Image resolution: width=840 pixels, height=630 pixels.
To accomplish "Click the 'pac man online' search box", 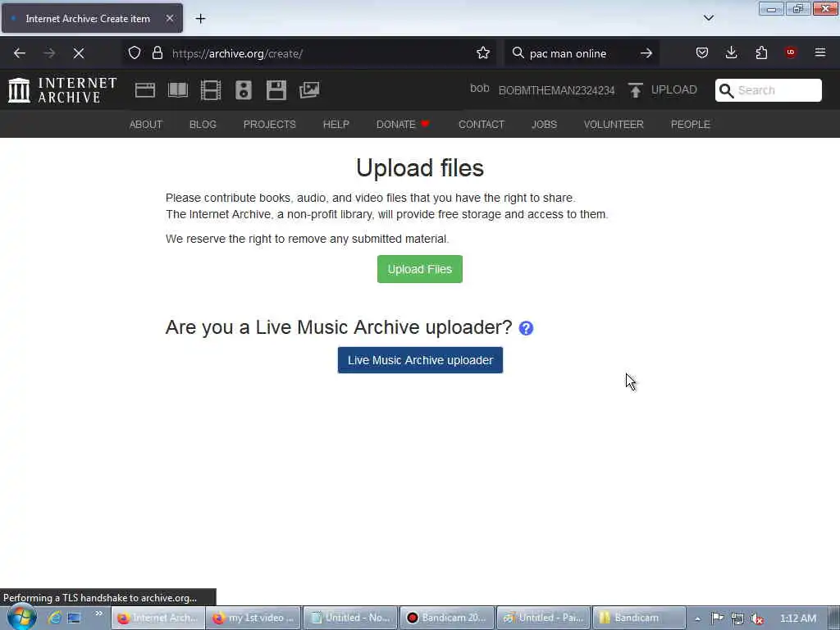I will pyautogui.click(x=582, y=53).
